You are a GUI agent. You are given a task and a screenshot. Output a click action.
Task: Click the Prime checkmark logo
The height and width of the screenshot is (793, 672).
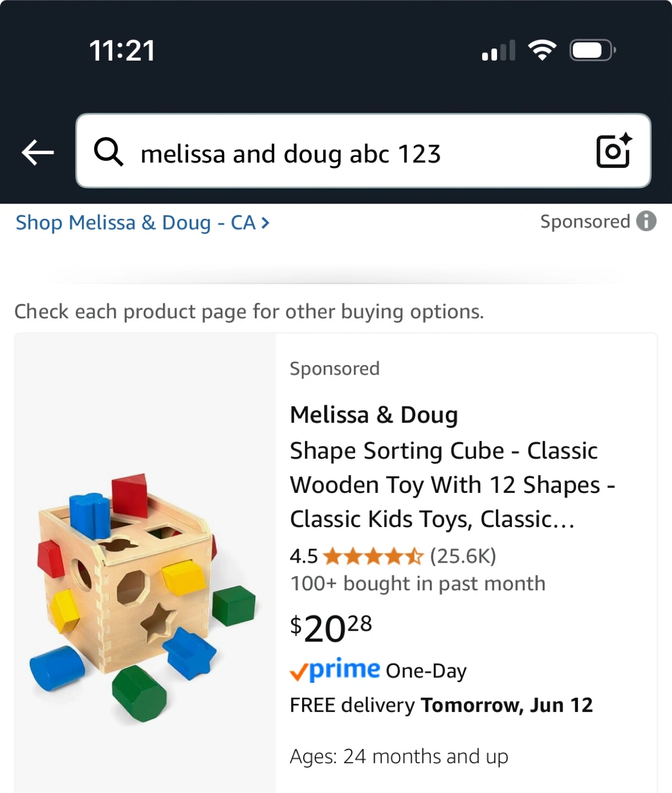pyautogui.click(x=335, y=670)
